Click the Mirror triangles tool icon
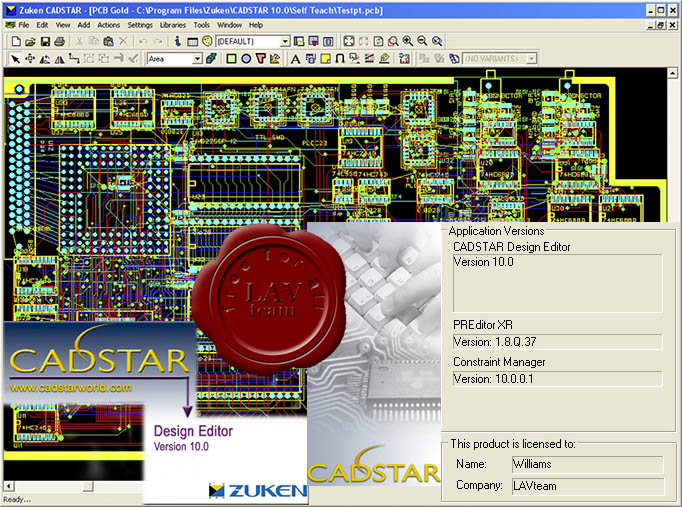This screenshot has height=507, width=682. tap(59, 58)
